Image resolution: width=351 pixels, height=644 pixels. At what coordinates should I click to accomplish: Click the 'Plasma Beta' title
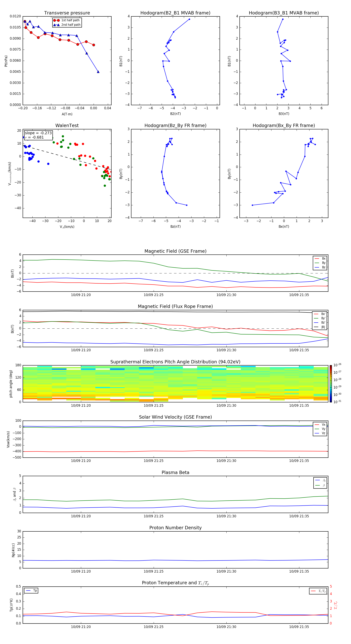(175, 472)
